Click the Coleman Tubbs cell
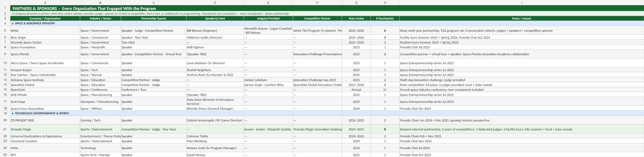The width and height of the screenshot is (644, 157). pos(215,136)
